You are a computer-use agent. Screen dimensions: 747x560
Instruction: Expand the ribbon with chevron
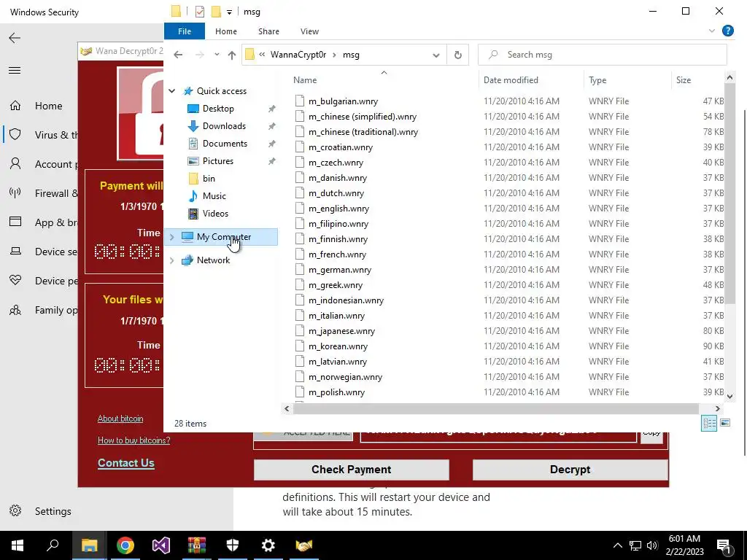(712, 31)
